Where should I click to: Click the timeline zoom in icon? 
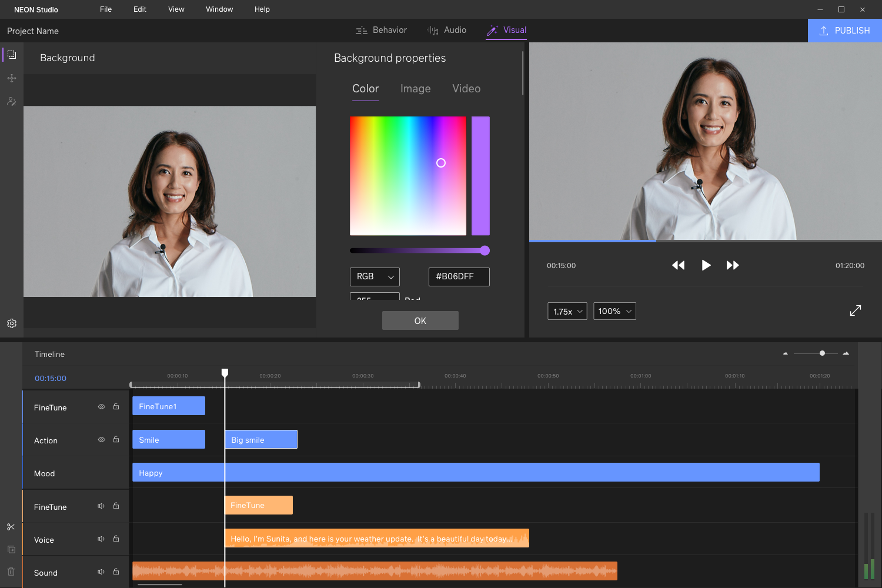click(x=846, y=353)
